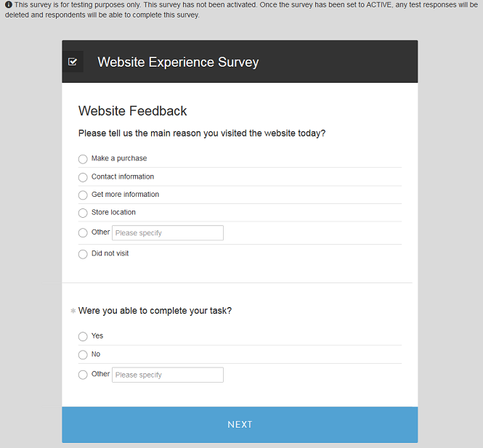Click 'Please specify' field under task completion question
Image resolution: width=483 pixels, height=448 pixels.
tap(168, 375)
